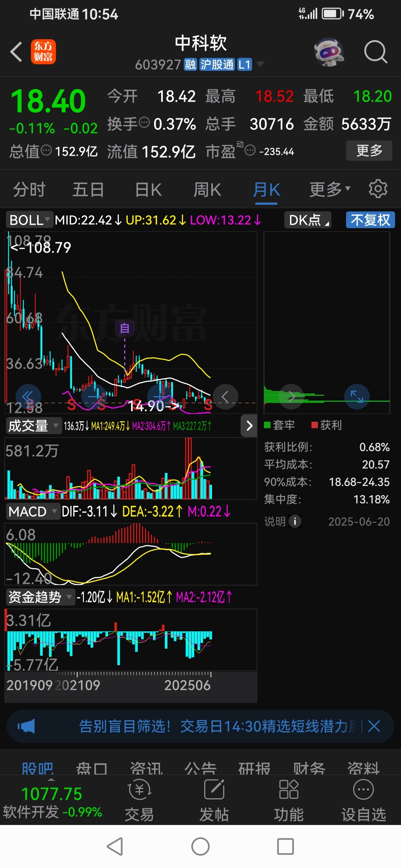The width and height of the screenshot is (401, 868).
Task: Tap the 市盈 info face icon
Action: coord(250,150)
